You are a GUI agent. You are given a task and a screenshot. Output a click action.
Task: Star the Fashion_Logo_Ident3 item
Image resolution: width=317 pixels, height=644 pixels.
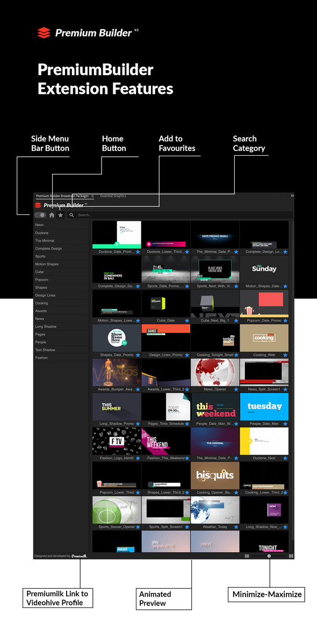click(x=138, y=458)
